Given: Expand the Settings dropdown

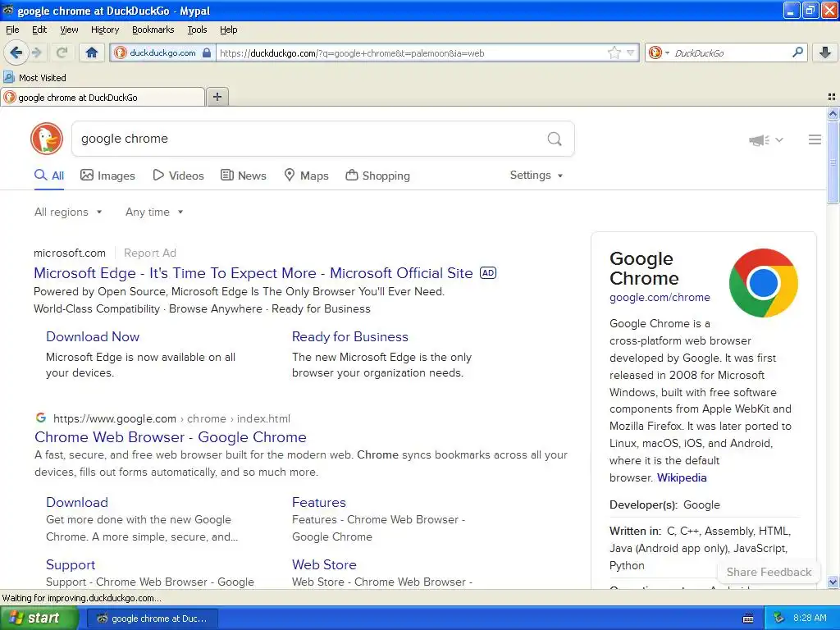Looking at the screenshot, I should (x=536, y=176).
